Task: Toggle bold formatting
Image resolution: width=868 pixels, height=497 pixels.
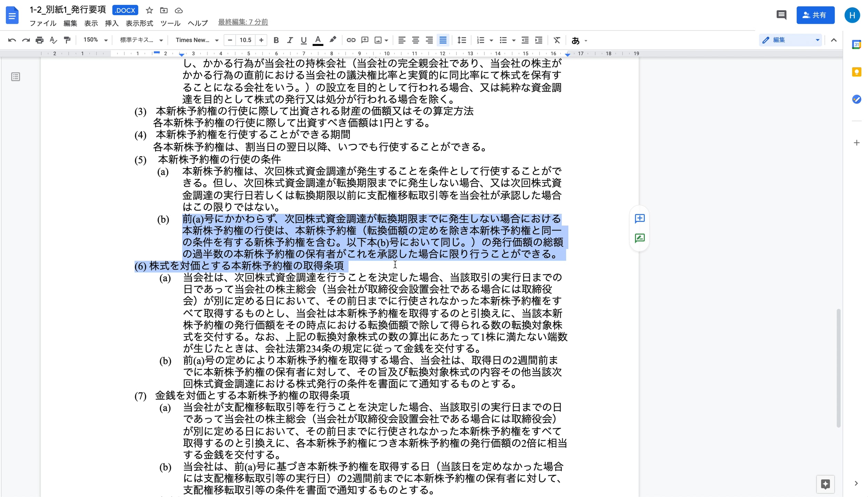Action: [276, 40]
